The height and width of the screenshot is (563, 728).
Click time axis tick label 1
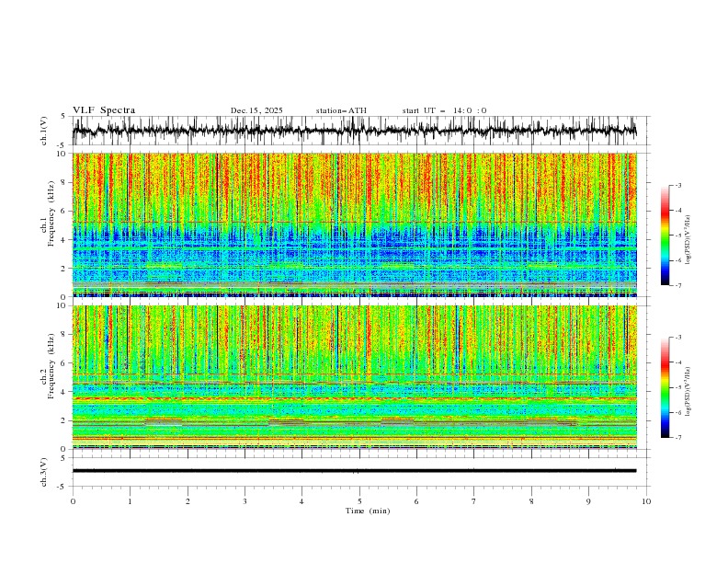[x=130, y=501]
